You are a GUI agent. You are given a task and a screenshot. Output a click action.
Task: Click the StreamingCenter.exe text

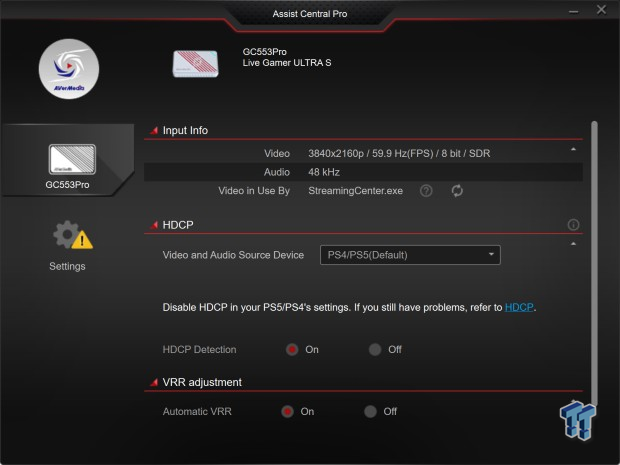coord(355,191)
